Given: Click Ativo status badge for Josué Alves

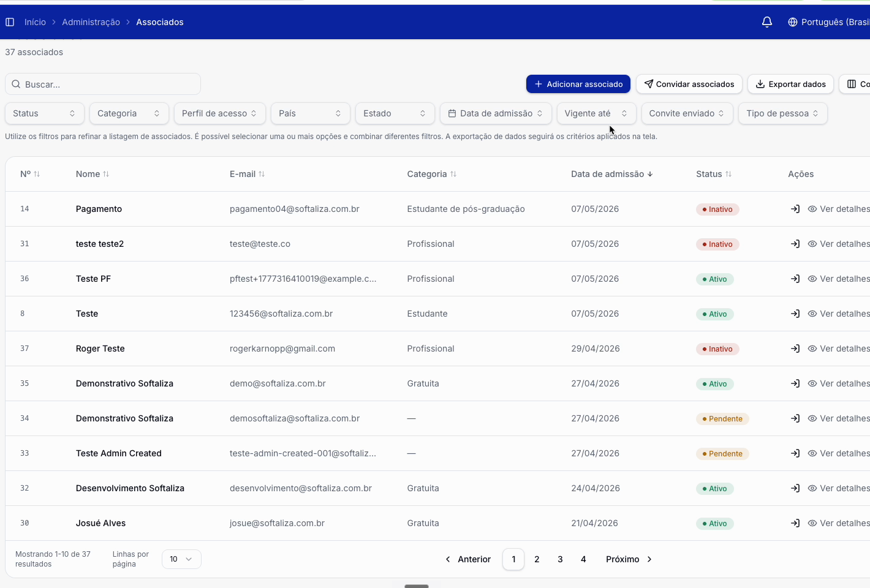Looking at the screenshot, I should (x=714, y=524).
